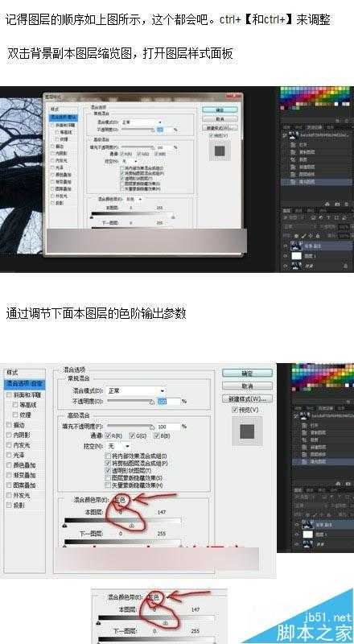Toggle visibility eye of 图层 1 beside enlarged dialog
This screenshot has height=644, width=354.
(x=297, y=535)
